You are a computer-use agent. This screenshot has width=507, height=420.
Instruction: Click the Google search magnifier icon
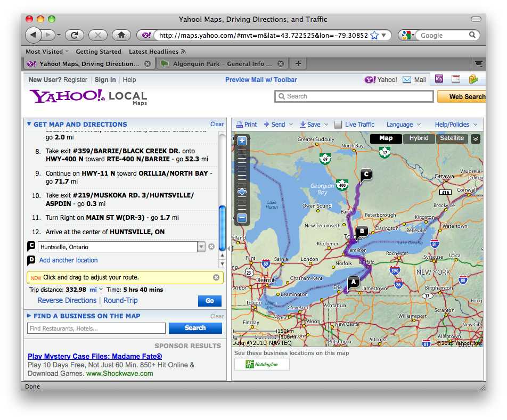tap(472, 35)
